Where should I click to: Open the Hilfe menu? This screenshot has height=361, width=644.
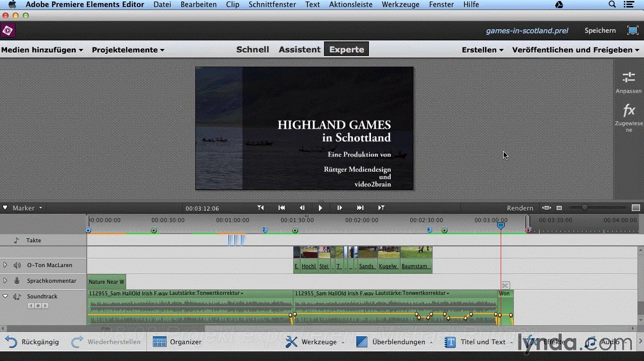[471, 5]
